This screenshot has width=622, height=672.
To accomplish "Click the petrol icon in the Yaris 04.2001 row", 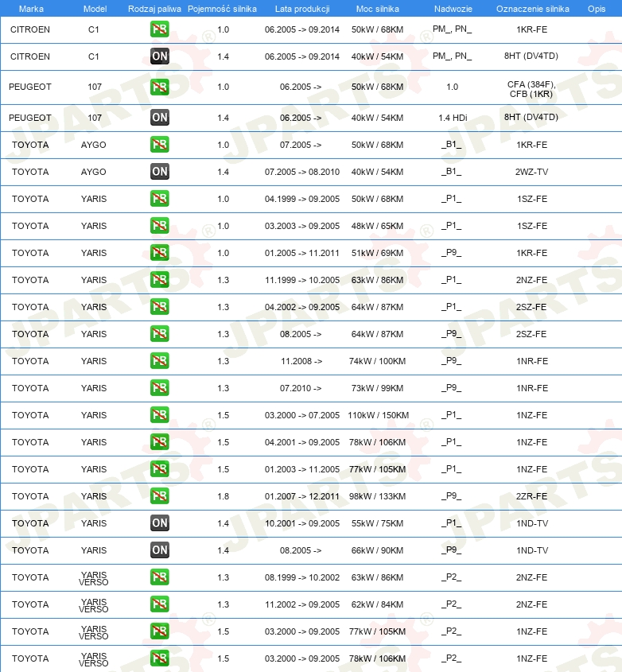I will pos(159,441).
